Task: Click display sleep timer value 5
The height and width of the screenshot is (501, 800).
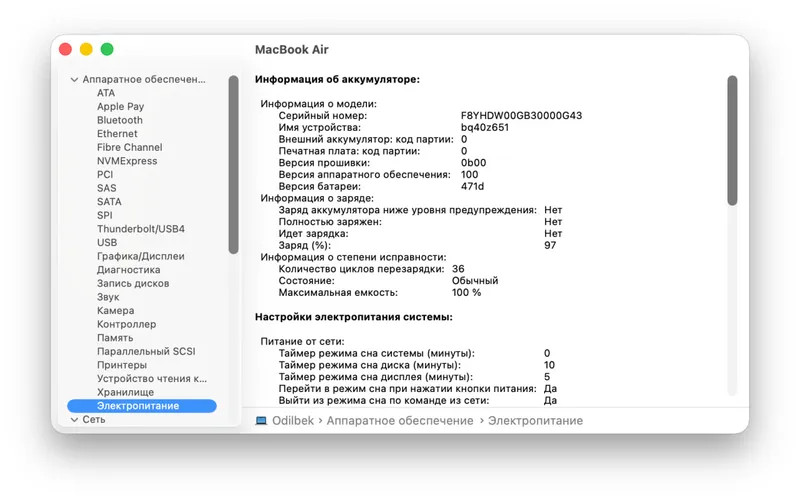Action: 547,377
